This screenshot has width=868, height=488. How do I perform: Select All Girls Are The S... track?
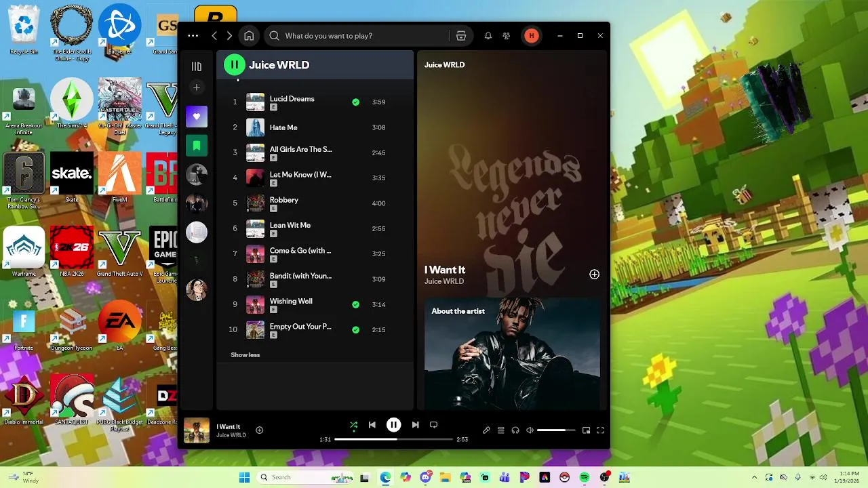(x=315, y=152)
